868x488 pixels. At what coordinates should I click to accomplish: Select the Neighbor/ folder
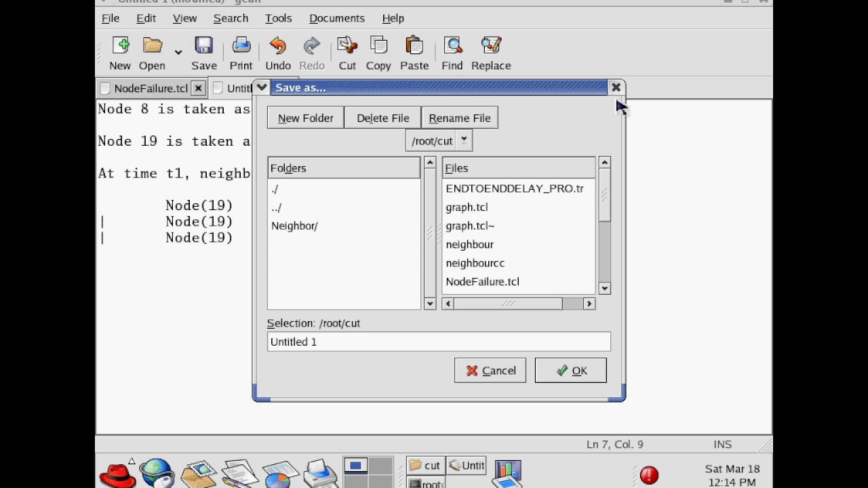pyautogui.click(x=294, y=226)
